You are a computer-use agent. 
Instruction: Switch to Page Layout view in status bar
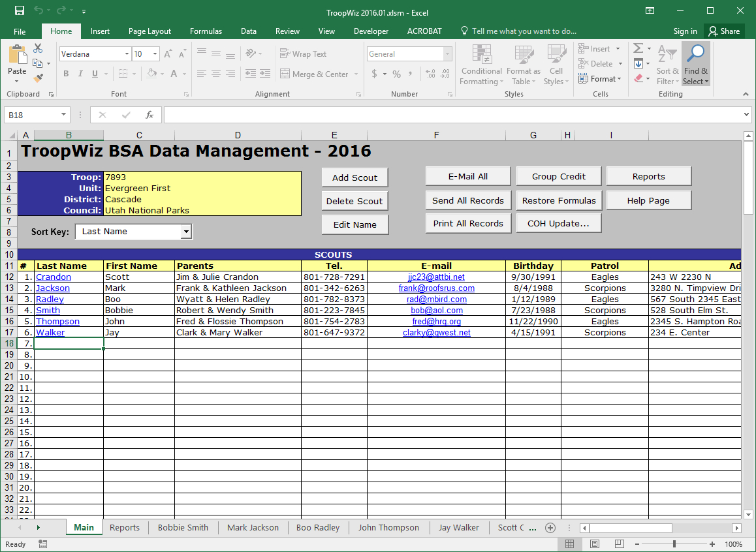tap(594, 544)
